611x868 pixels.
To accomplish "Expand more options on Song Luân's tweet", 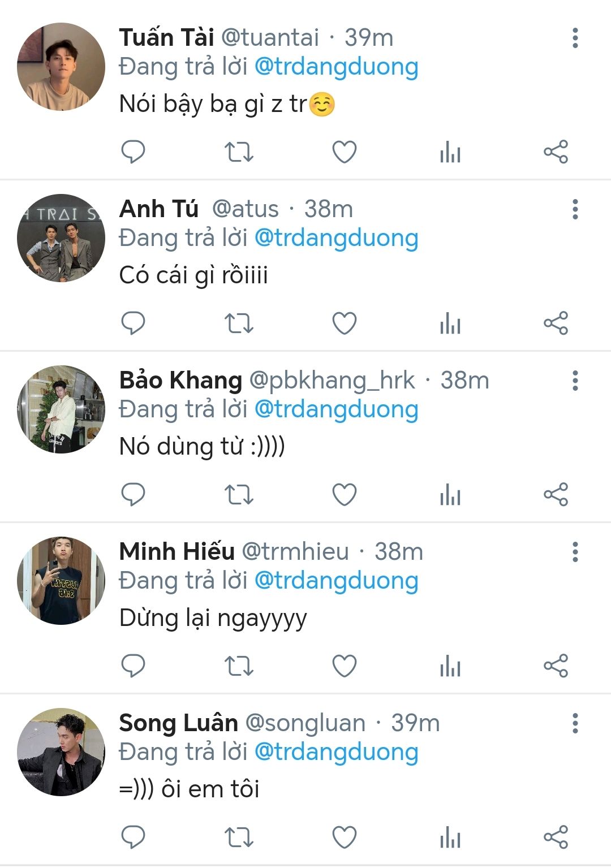I will coord(575,723).
